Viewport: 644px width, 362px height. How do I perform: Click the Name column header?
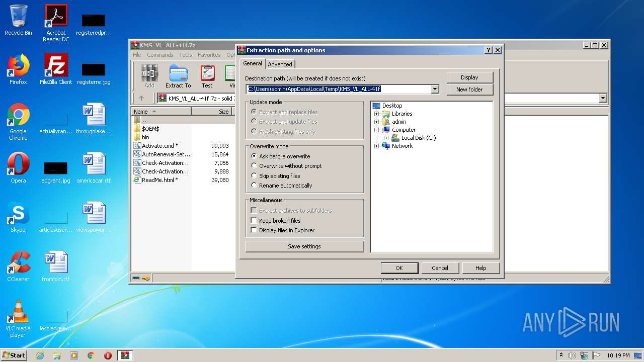click(161, 112)
